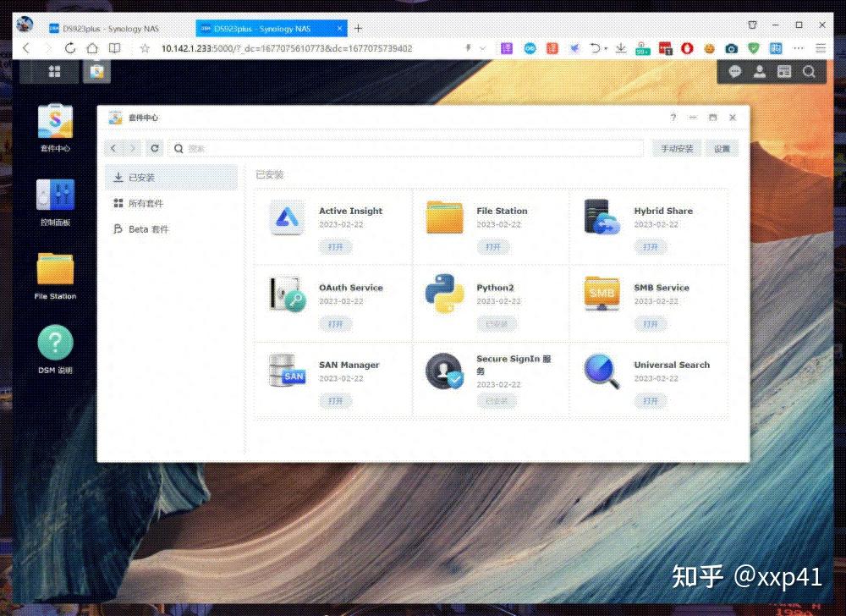
Task: Open Package Center 设置
Action: click(x=722, y=147)
